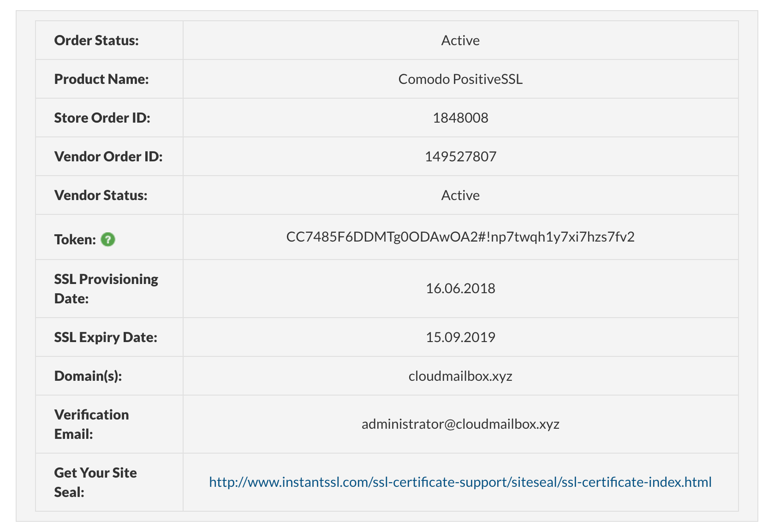Click the Vendor Status Active value
The image size is (774, 532).
(460, 195)
